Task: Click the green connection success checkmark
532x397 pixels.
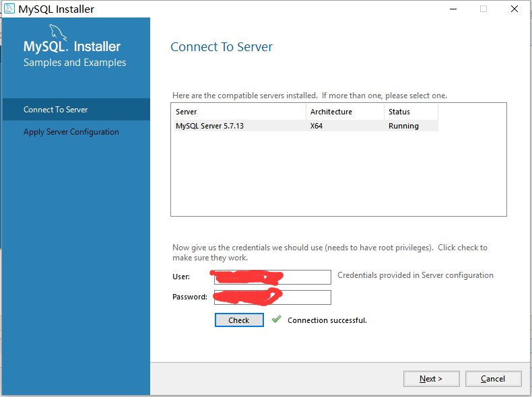Action: click(277, 319)
